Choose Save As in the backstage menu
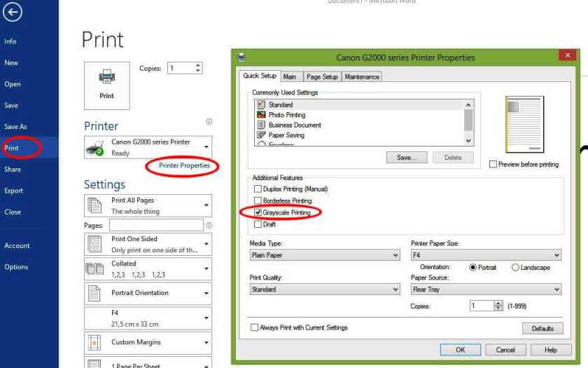Image resolution: width=588 pixels, height=368 pixels. 15,127
